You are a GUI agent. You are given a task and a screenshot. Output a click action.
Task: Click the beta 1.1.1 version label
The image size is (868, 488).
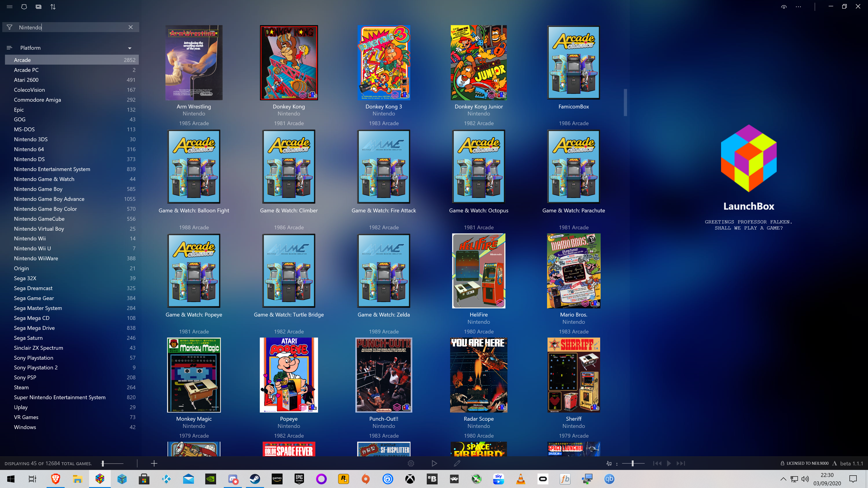[851, 464]
